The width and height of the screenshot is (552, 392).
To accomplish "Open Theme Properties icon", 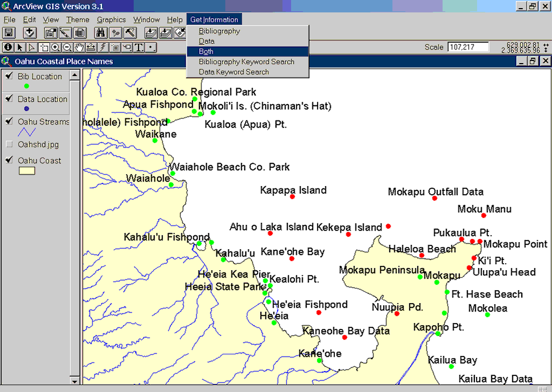I will (x=51, y=33).
